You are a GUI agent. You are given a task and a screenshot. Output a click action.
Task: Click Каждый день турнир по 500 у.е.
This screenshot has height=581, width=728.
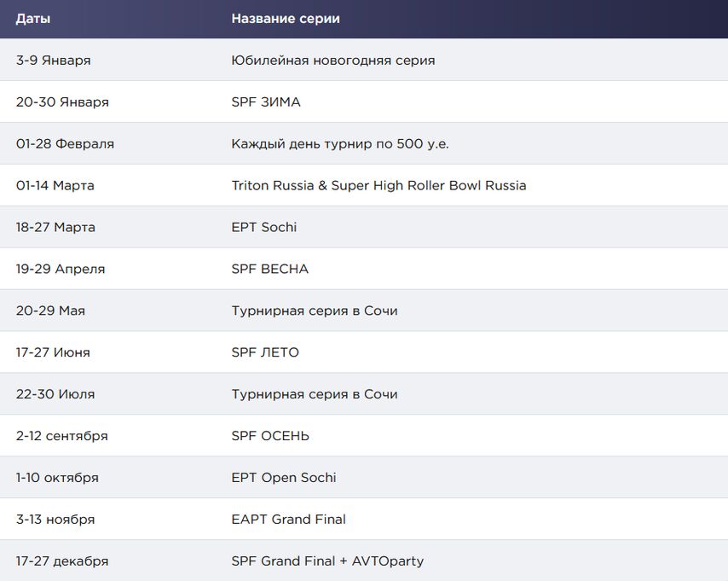340,143
